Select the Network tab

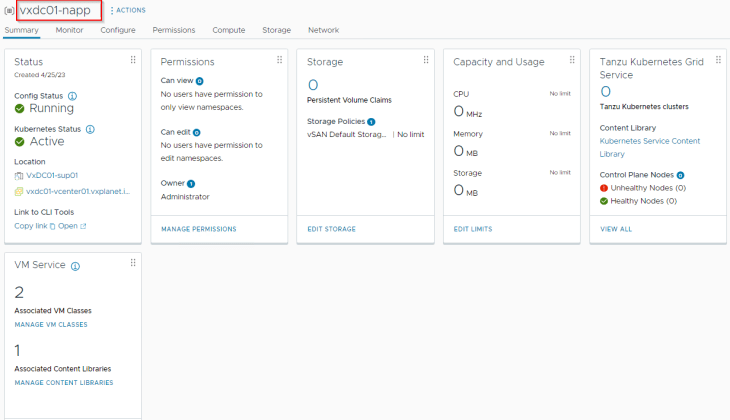(324, 30)
